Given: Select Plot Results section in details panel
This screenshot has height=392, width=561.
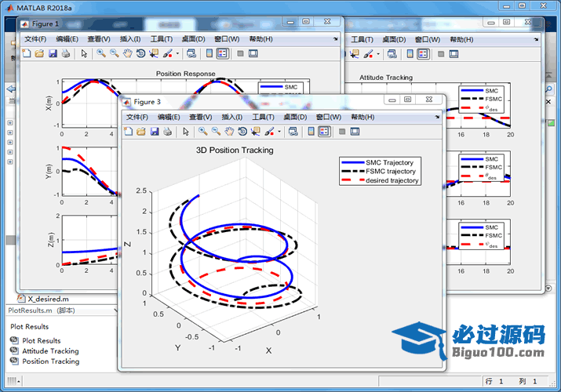Looking at the screenshot, I should [x=35, y=340].
